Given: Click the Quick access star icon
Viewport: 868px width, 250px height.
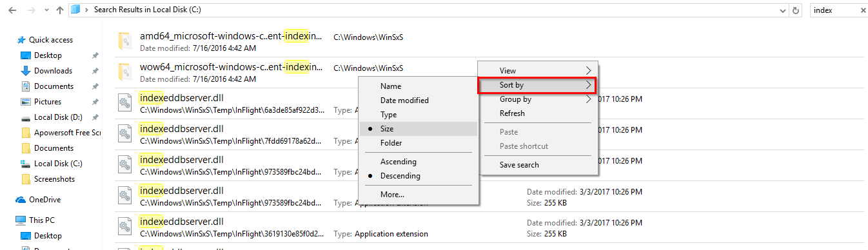Looking at the screenshot, I should pos(21,40).
